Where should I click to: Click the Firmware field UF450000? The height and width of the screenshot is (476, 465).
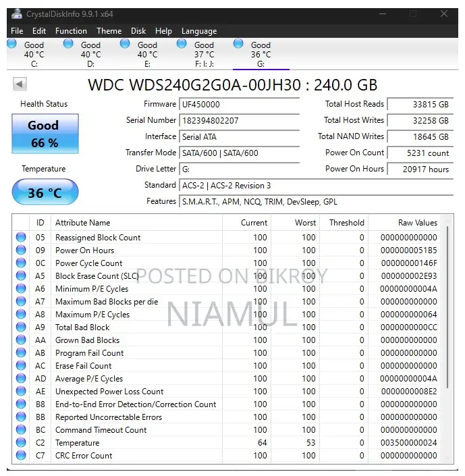[240, 105]
